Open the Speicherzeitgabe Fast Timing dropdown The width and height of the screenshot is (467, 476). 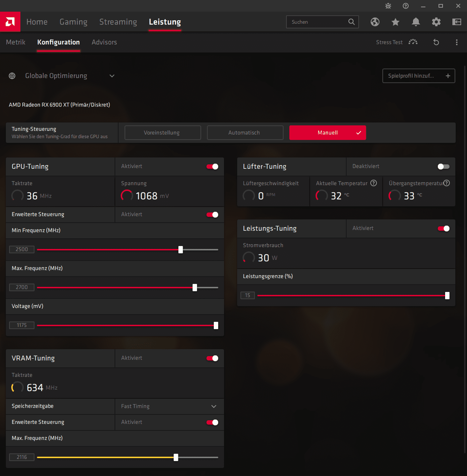pyautogui.click(x=169, y=406)
